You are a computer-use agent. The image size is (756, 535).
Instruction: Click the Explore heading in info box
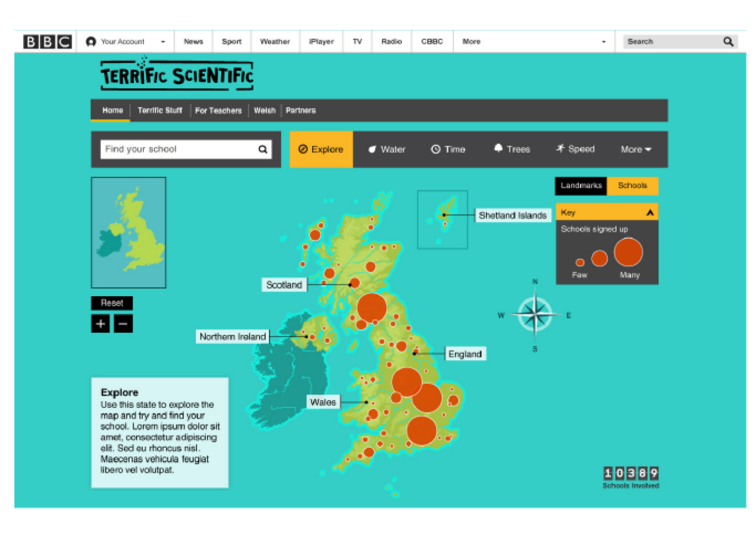tap(119, 392)
